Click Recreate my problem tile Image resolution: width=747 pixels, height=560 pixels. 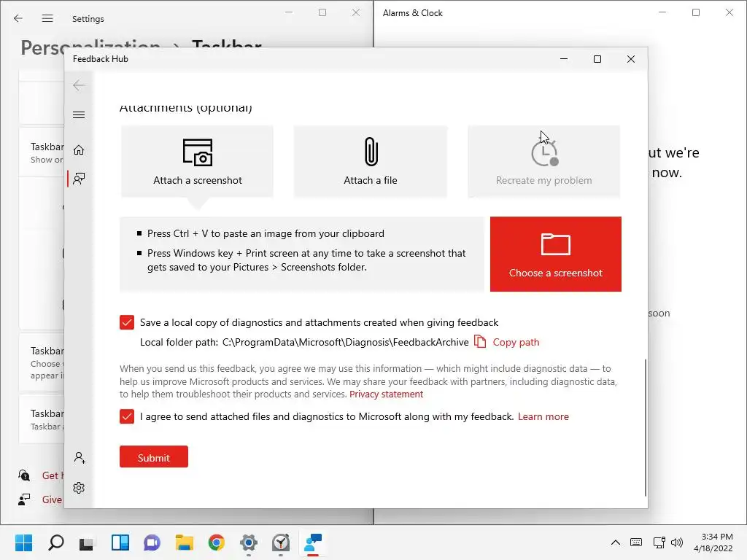tap(543, 161)
